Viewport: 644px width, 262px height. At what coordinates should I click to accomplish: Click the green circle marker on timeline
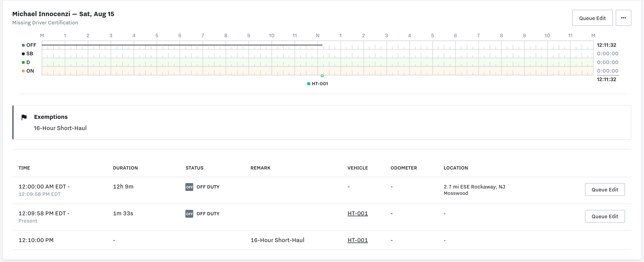[322, 76]
